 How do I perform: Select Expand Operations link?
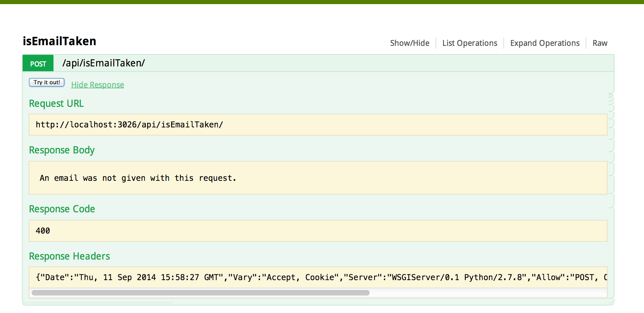tap(545, 43)
